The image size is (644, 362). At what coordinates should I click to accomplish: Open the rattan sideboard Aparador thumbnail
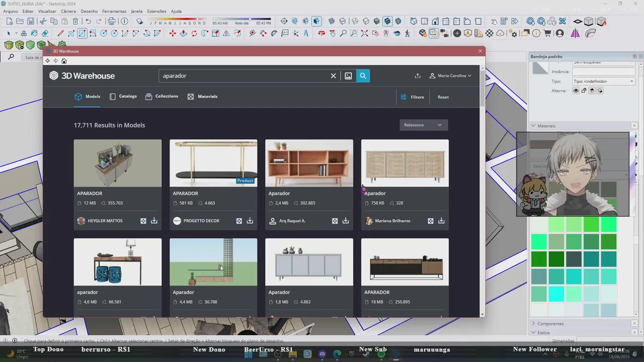pos(405,163)
